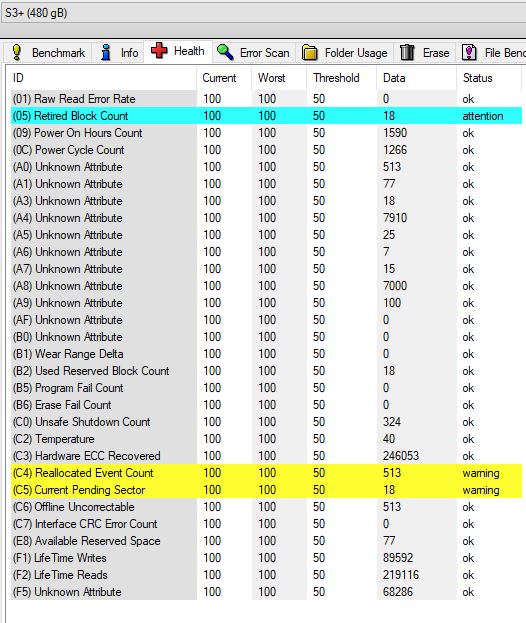Click data value 1266
Screen dimensions: 526x623
click(395, 150)
